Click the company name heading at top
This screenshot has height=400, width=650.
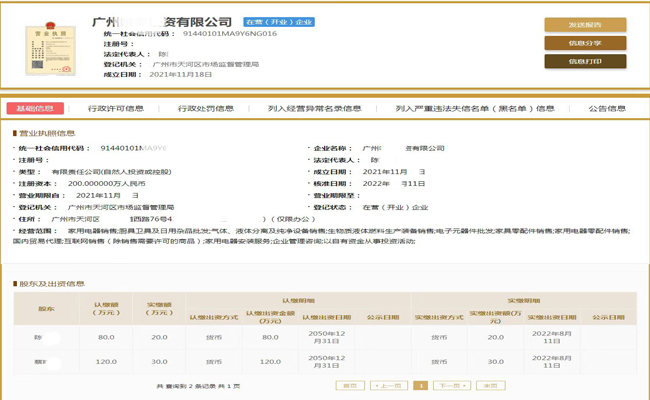tap(162, 22)
